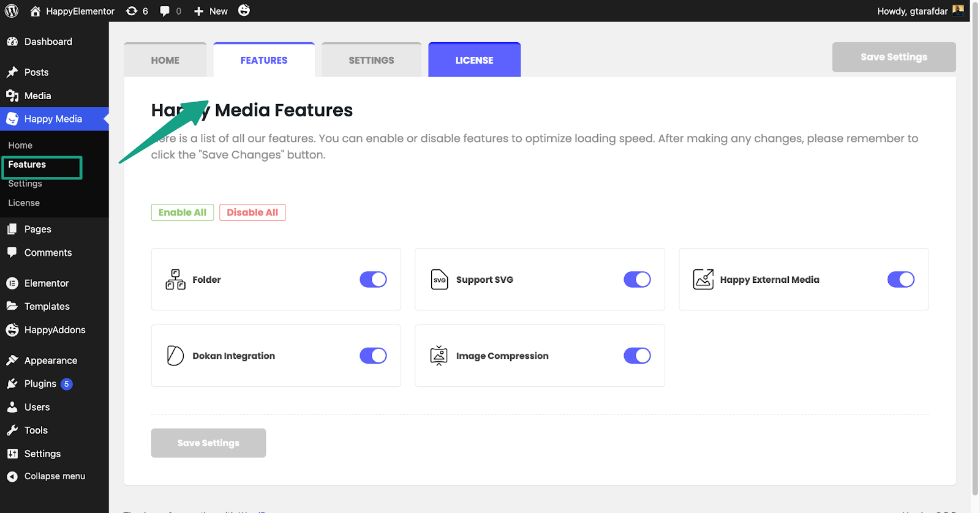Screen dimensions: 980x513
Task: Click the Users person icon
Action: [x=12, y=407]
